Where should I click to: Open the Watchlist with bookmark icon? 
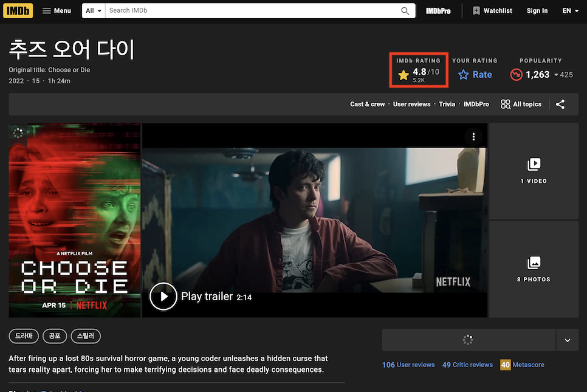(x=492, y=10)
